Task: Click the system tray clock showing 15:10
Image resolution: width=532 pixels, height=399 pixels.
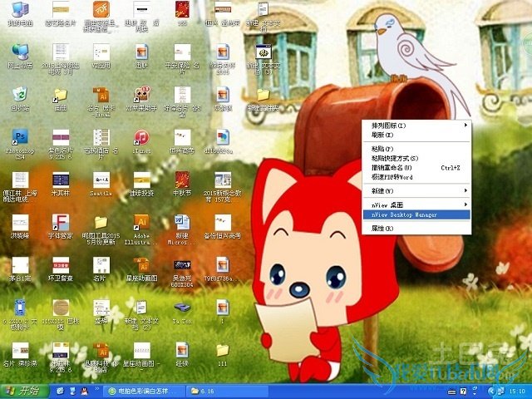Action: [517, 390]
